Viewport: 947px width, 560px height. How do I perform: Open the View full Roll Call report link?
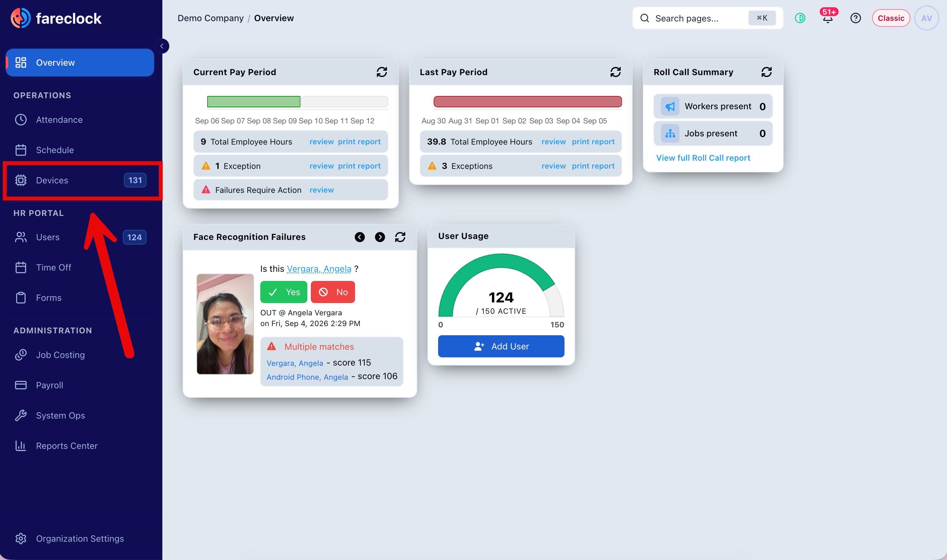pyautogui.click(x=703, y=158)
